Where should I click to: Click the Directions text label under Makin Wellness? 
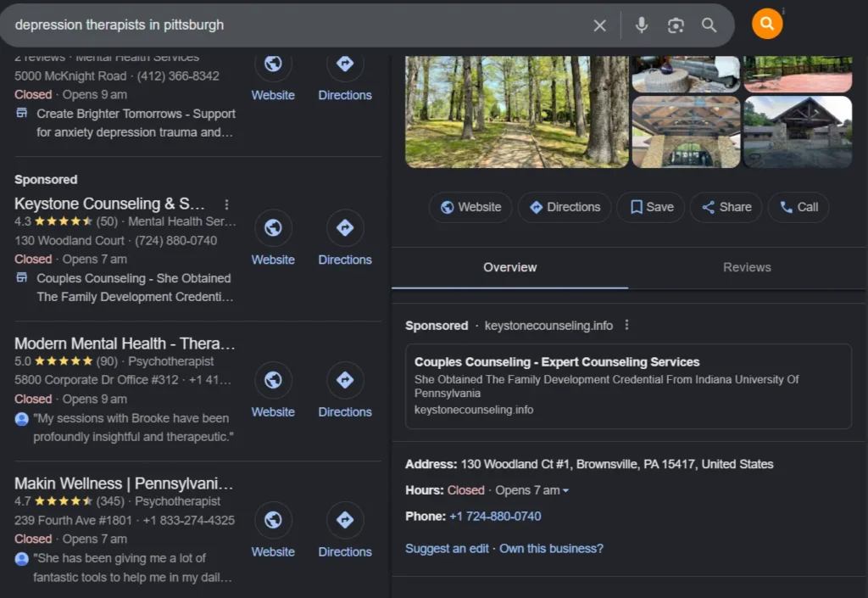[x=345, y=552]
